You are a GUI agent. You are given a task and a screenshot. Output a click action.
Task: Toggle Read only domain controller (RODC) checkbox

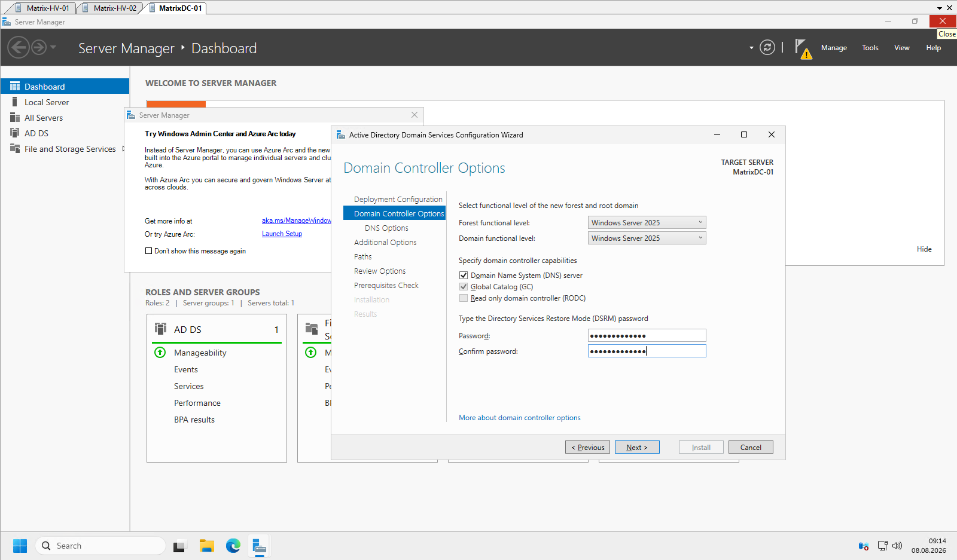(x=464, y=298)
